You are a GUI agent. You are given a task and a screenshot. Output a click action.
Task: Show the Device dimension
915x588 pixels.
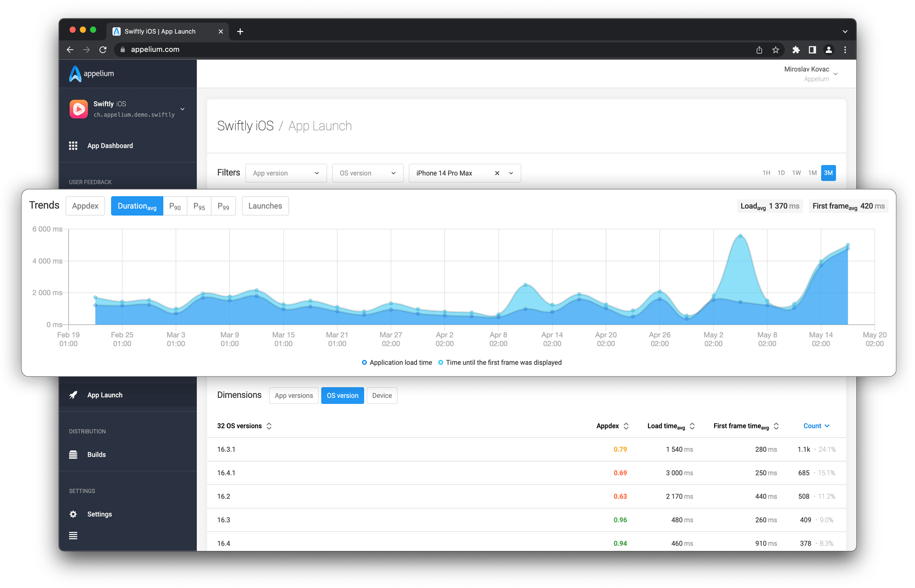[x=382, y=396]
